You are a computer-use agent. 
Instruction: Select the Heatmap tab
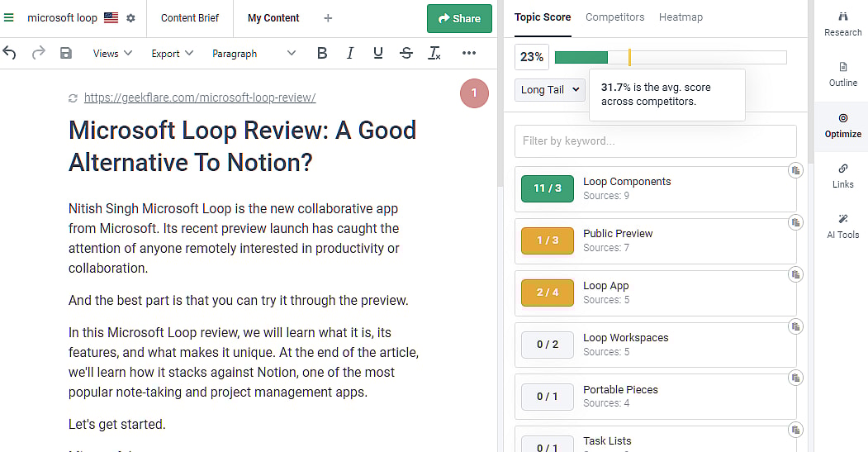pyautogui.click(x=681, y=17)
